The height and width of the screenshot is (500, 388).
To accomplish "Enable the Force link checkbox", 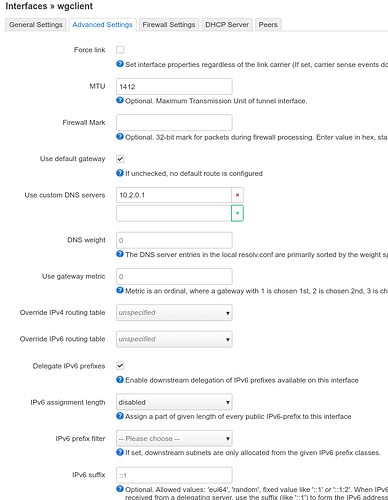I will [120, 50].
